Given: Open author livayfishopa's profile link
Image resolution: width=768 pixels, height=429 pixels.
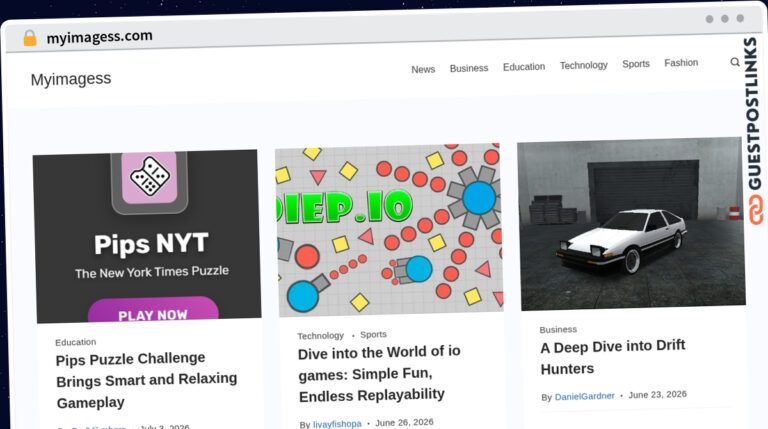Looking at the screenshot, I should tap(337, 424).
